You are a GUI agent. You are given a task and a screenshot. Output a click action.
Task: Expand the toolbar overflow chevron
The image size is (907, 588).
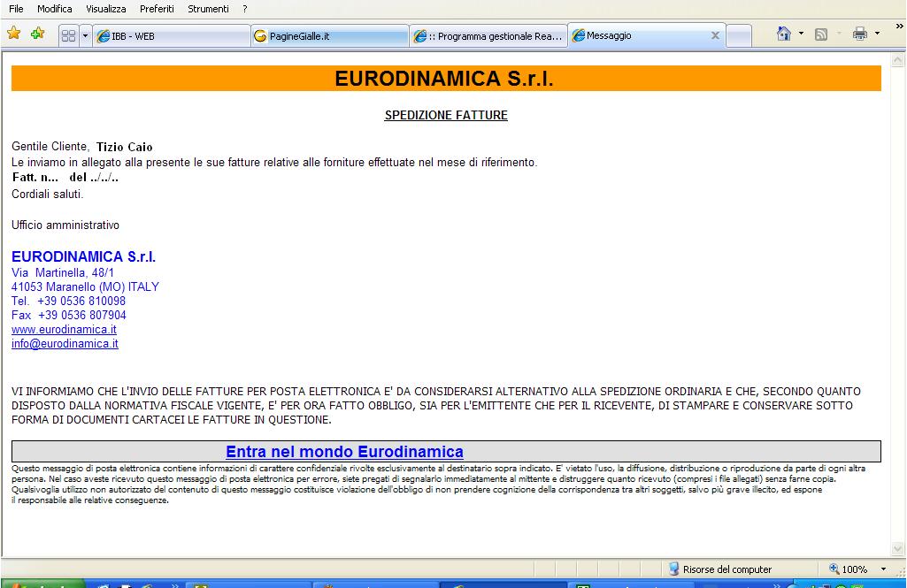tap(900, 26)
